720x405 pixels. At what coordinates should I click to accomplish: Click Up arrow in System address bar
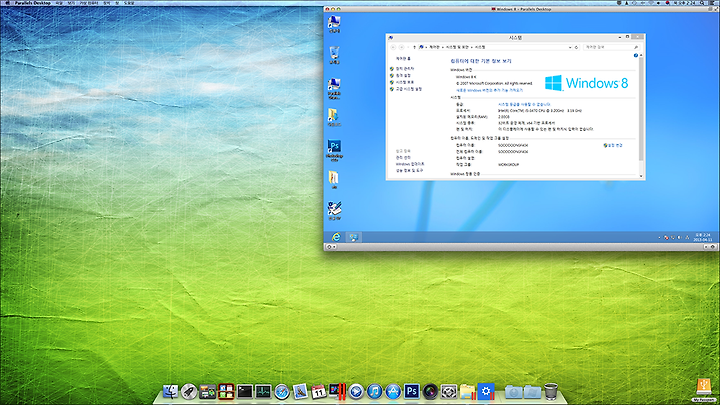[414, 47]
